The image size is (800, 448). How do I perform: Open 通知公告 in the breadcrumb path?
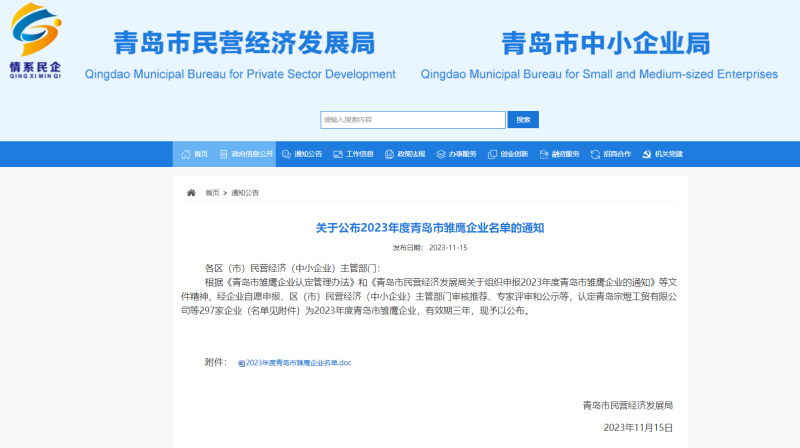(245, 192)
